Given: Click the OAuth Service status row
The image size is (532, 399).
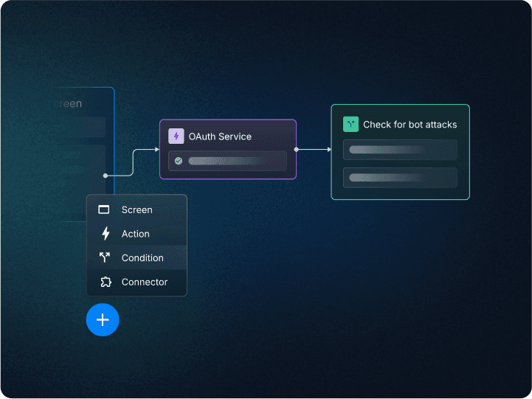Looking at the screenshot, I should pyautogui.click(x=227, y=161).
